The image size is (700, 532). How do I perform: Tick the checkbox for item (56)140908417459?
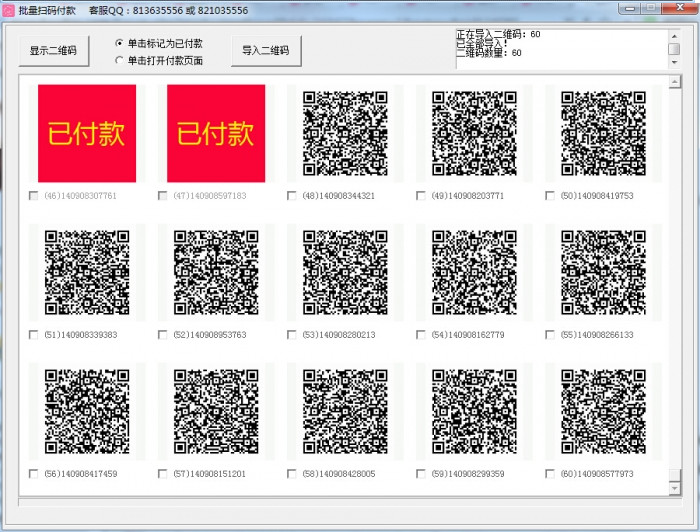click(33, 474)
